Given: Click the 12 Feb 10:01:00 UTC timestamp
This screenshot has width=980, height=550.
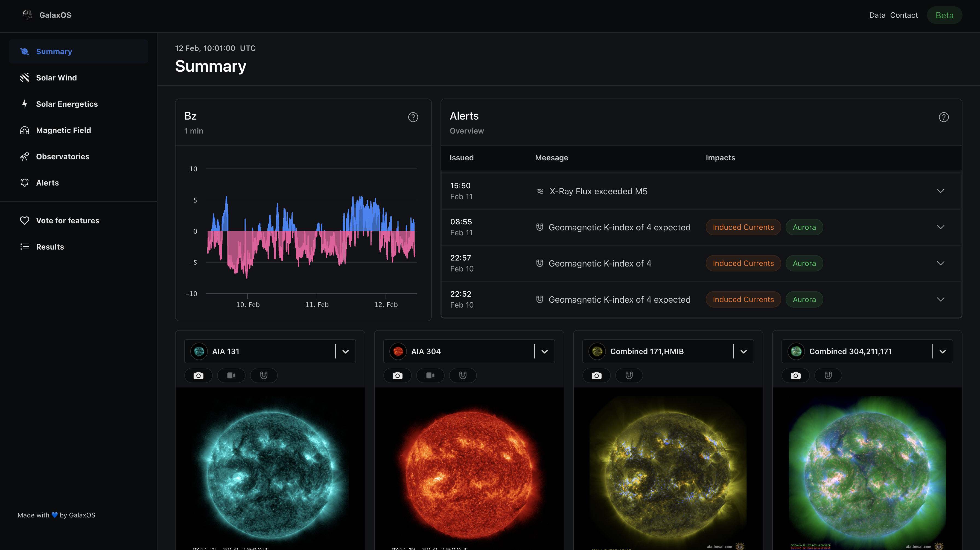Looking at the screenshot, I should tap(215, 48).
